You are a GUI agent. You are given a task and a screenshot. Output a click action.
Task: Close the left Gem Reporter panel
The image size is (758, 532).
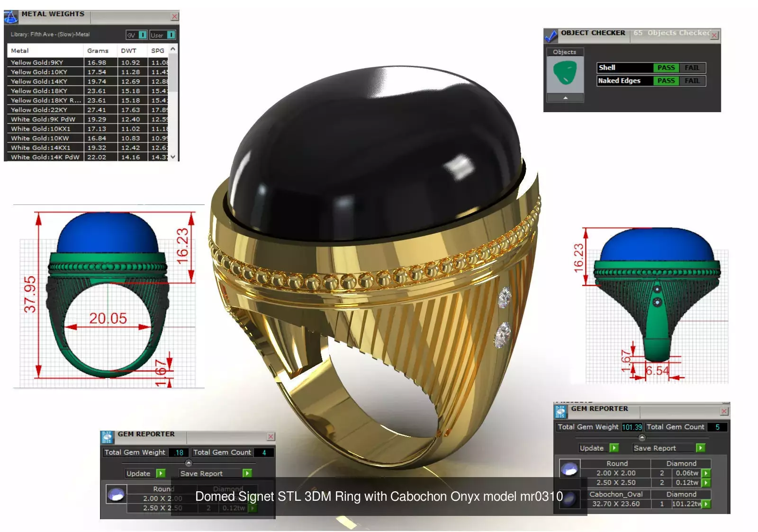tap(271, 436)
